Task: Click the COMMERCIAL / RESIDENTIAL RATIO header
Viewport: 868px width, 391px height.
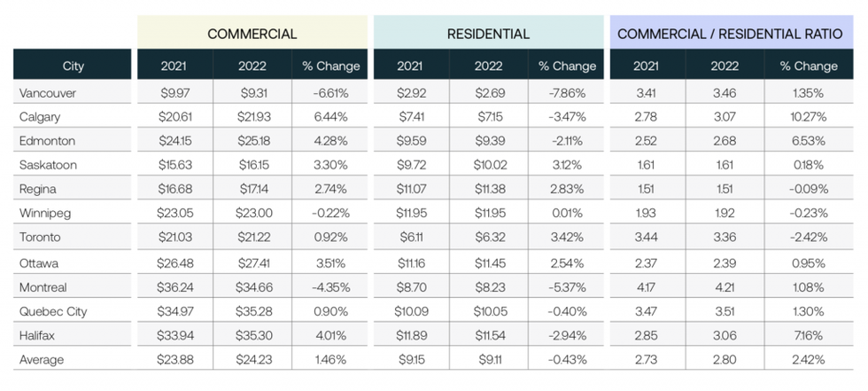Action: (726, 34)
